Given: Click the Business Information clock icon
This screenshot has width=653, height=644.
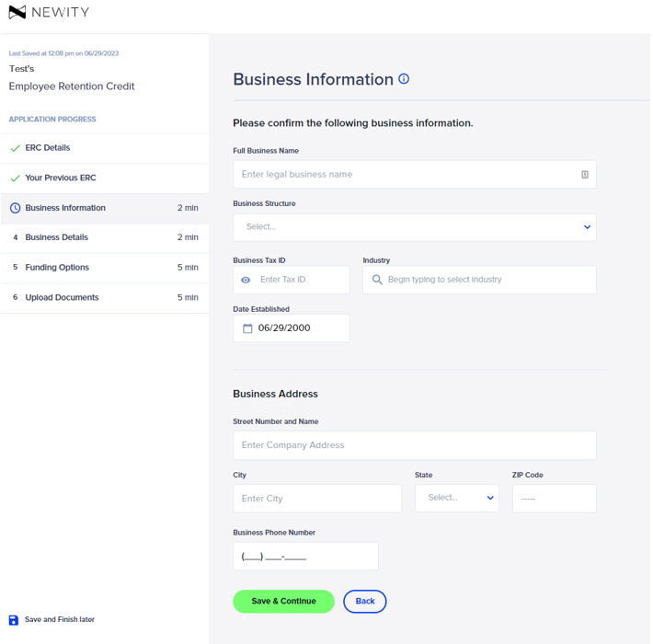Looking at the screenshot, I should pos(15,208).
